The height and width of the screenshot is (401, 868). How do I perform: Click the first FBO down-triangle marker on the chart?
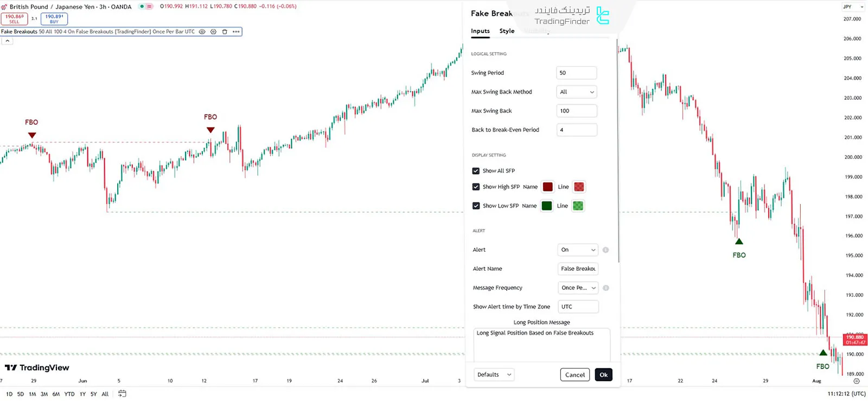(32, 135)
